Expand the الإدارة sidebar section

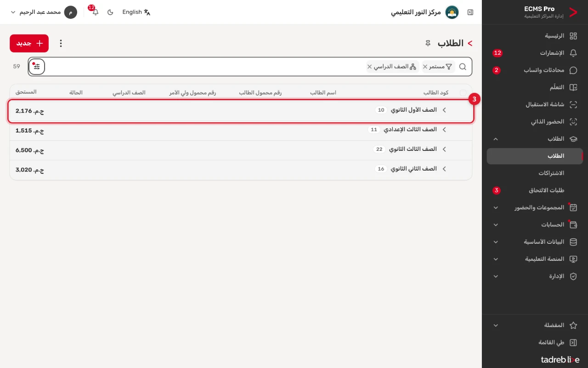tap(496, 276)
